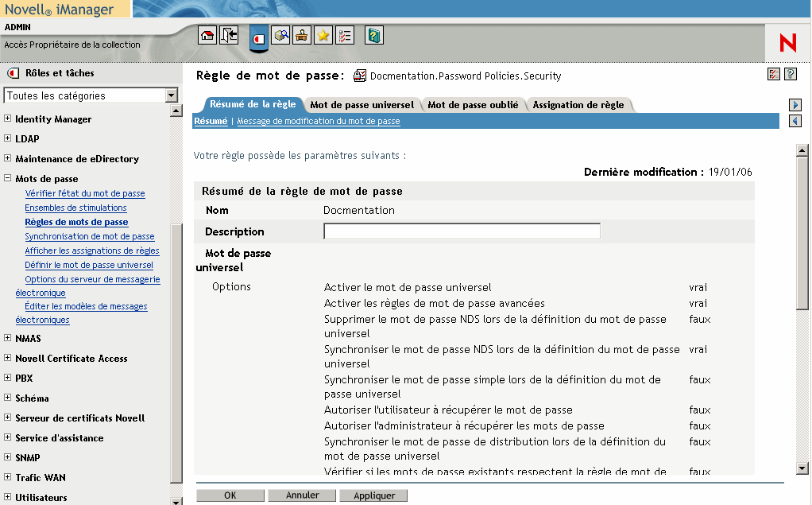This screenshot has height=505, width=812.
Task: Open Ensembles de stimulations link
Action: point(75,208)
